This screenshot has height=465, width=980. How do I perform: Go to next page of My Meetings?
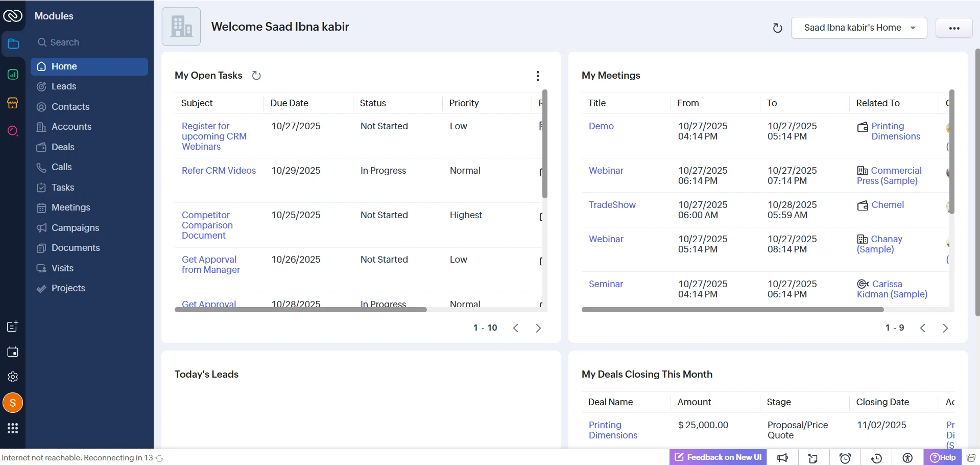945,328
